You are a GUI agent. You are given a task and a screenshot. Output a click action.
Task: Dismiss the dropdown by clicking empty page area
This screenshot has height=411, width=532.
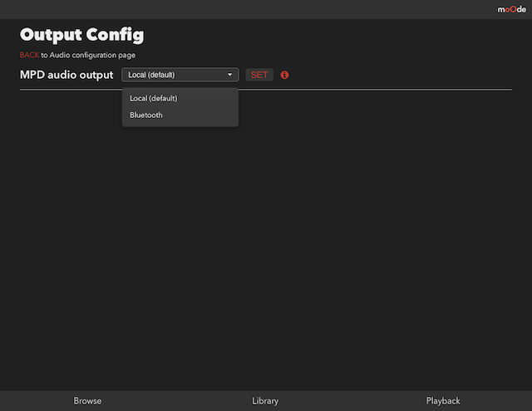pos(339,237)
